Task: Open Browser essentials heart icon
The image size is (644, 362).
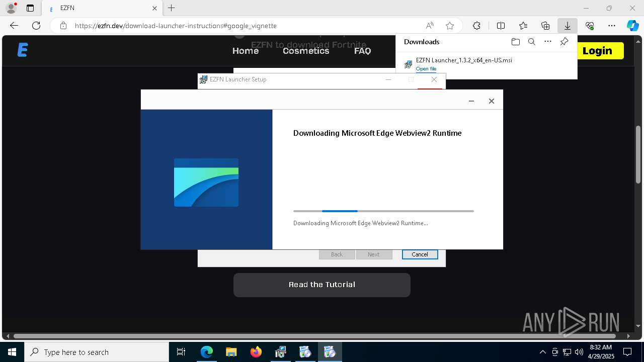Action: click(590, 26)
